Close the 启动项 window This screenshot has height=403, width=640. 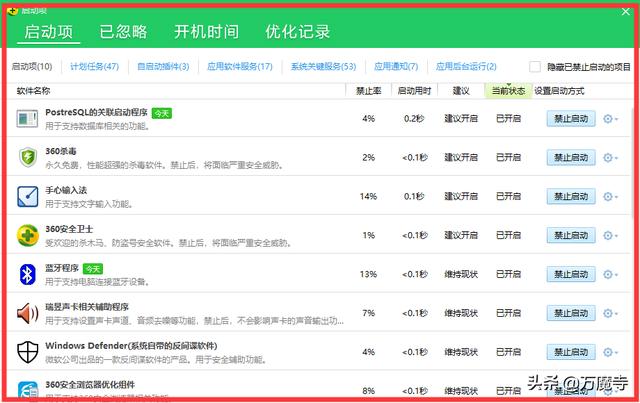[x=625, y=11]
